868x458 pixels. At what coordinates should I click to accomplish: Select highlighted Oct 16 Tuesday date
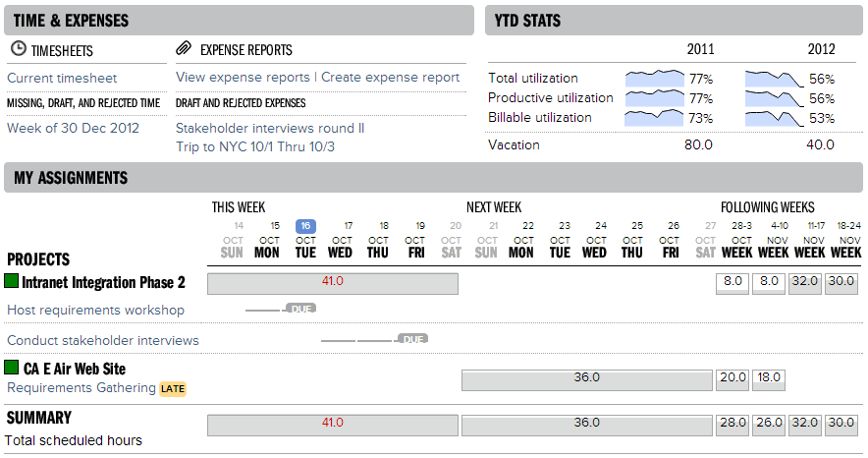point(305,226)
